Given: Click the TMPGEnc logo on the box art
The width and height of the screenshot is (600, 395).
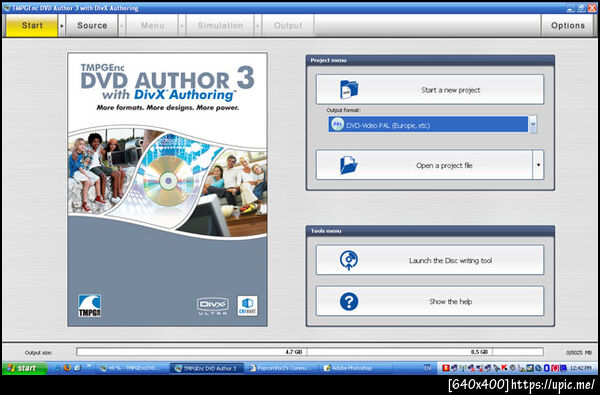Looking at the screenshot, I should [x=90, y=305].
